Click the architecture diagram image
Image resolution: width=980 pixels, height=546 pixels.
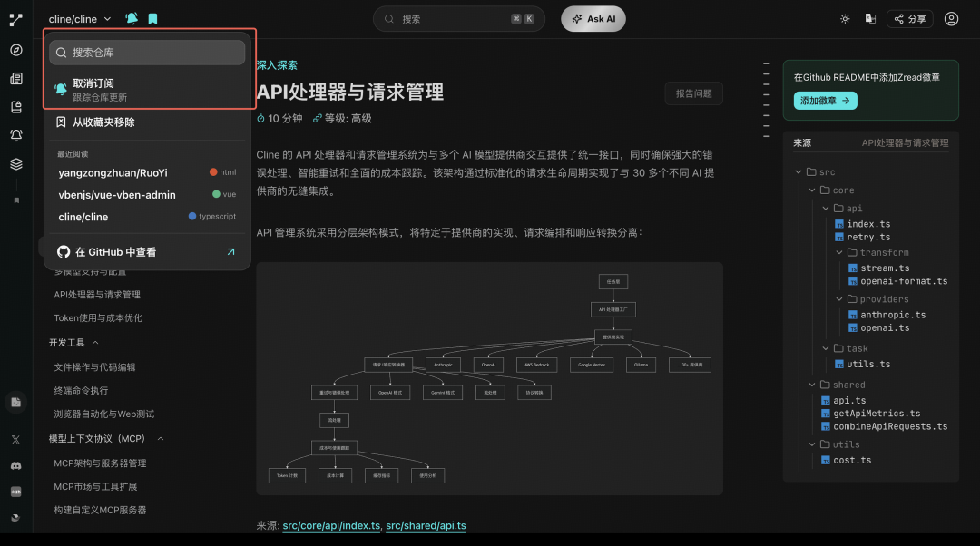pos(489,378)
